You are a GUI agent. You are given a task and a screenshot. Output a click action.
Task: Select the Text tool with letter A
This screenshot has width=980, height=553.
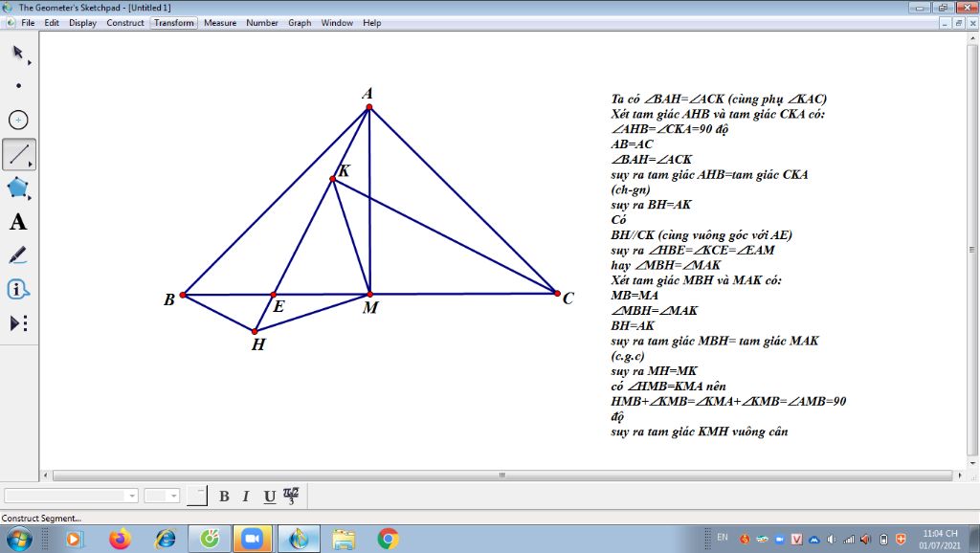point(18,222)
